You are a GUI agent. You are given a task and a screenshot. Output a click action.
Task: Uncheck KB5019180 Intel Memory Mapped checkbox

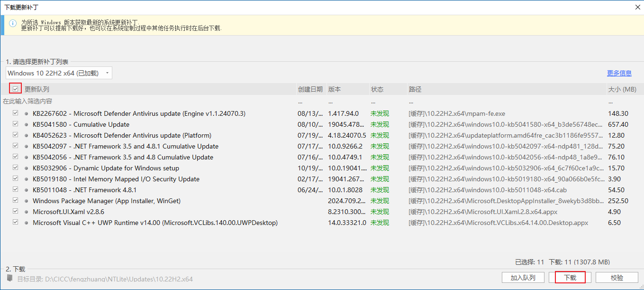click(16, 179)
